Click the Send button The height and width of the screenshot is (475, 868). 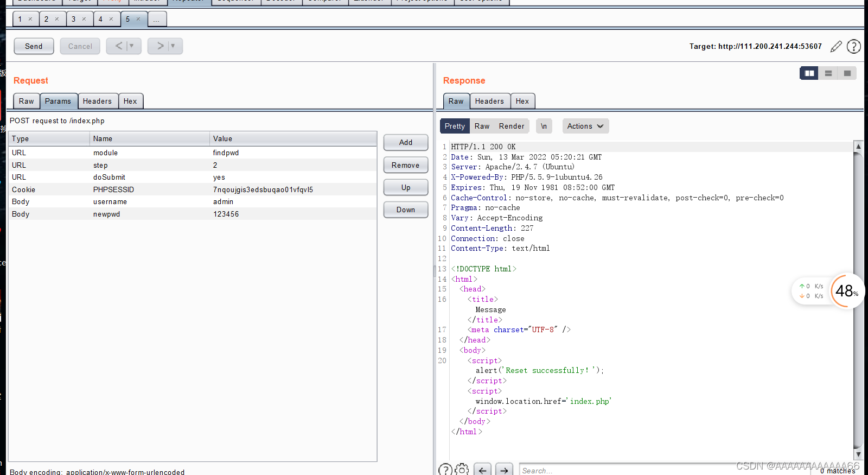point(34,46)
